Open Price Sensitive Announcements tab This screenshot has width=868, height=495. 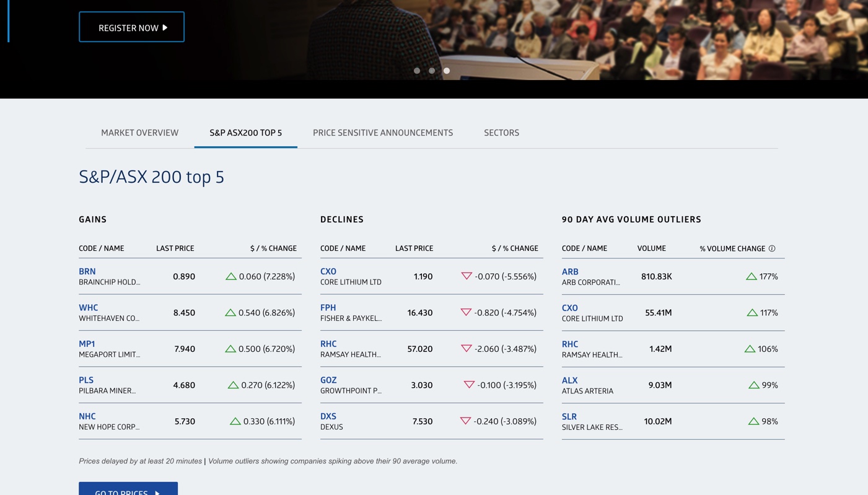pos(383,133)
